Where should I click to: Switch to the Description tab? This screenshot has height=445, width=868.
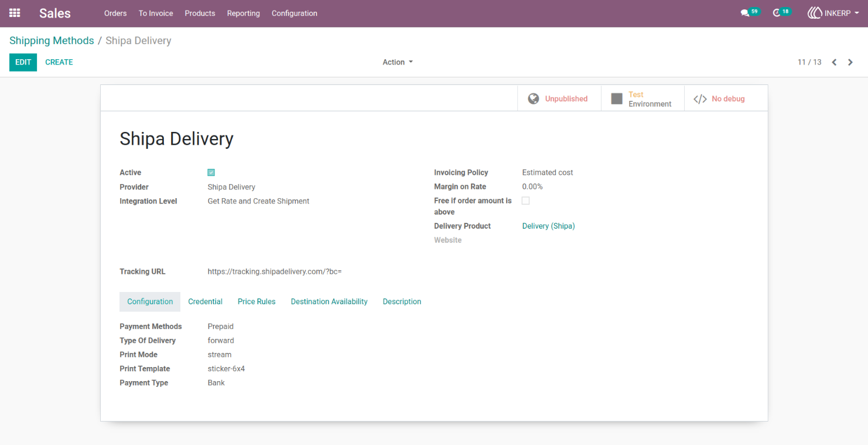point(402,301)
